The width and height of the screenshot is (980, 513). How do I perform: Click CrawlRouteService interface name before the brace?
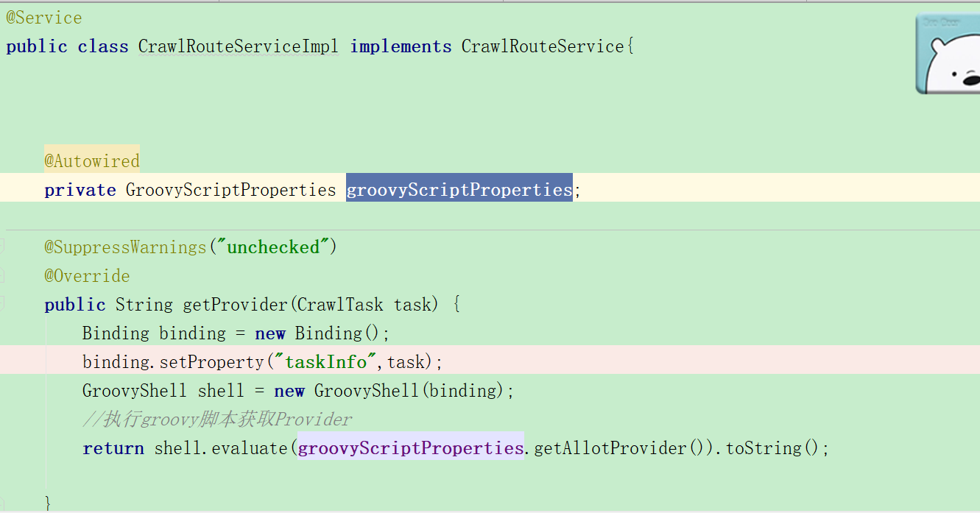click(x=543, y=46)
